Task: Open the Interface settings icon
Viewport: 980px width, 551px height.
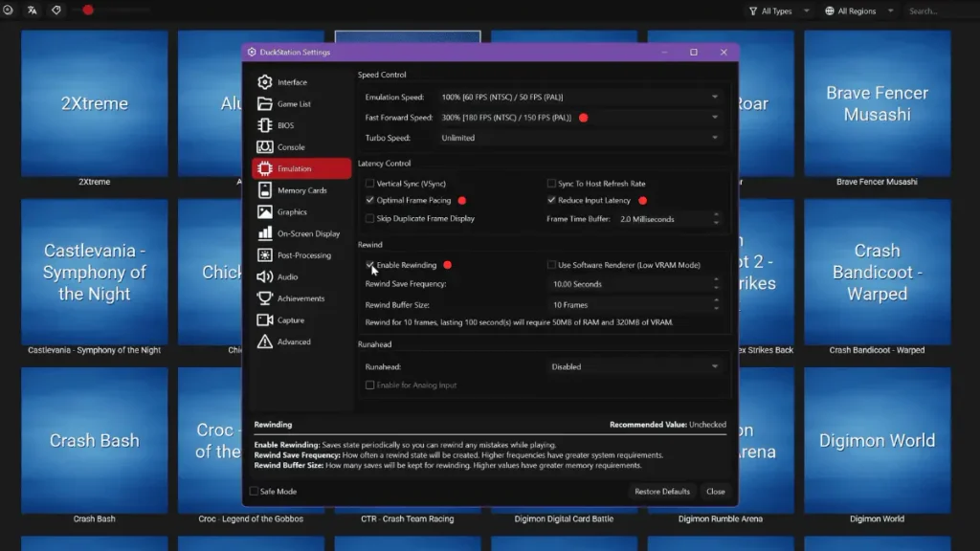Action: (x=265, y=82)
